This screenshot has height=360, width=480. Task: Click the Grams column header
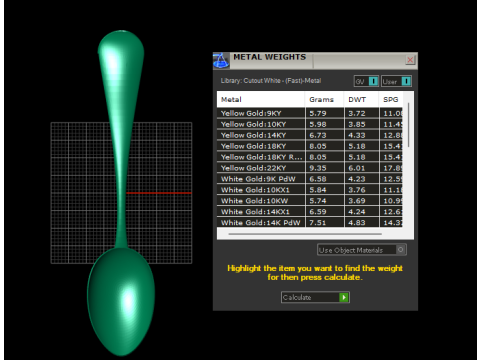point(324,99)
